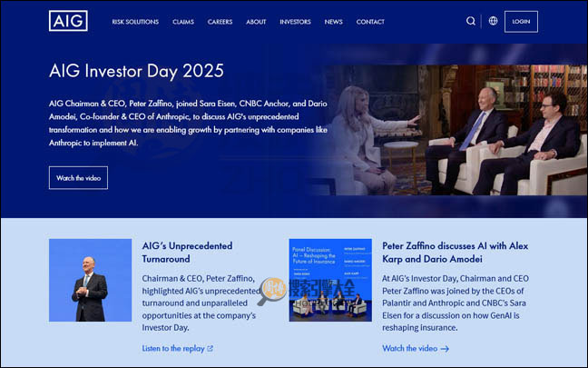Open the News menu item
The width and height of the screenshot is (588, 368).
(333, 22)
